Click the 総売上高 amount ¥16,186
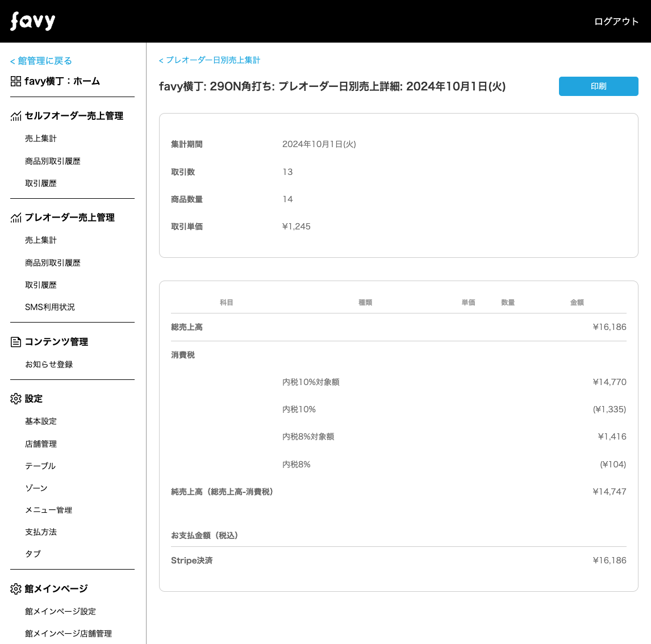Screen dimensions: 651x644 609,327
